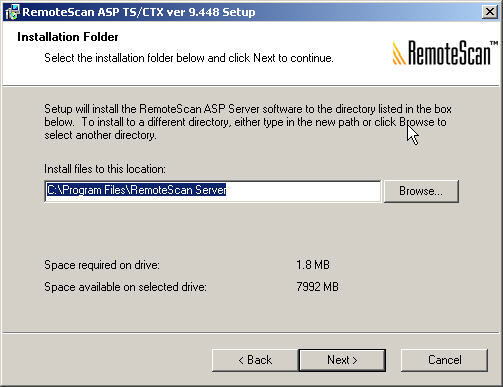Click the 'Space required on drive' label
This screenshot has height=387, width=503.
pyautogui.click(x=102, y=265)
